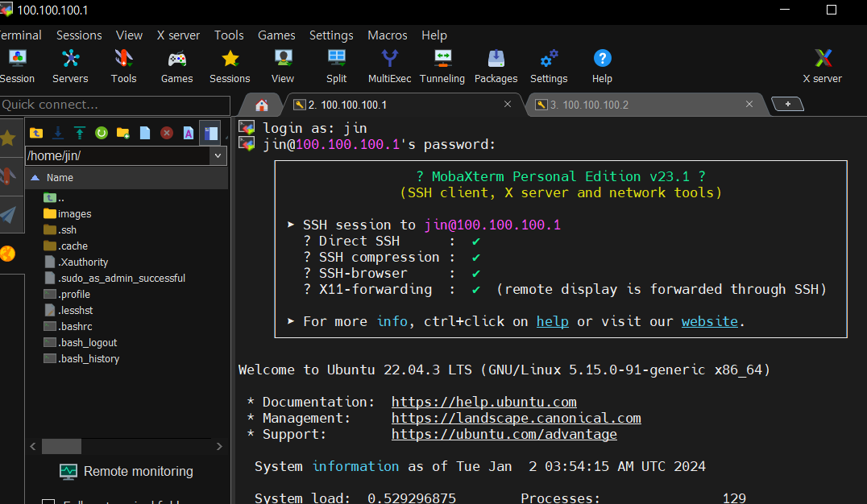The width and height of the screenshot is (867, 504).
Task: Select the images folder
Action: pos(68,214)
